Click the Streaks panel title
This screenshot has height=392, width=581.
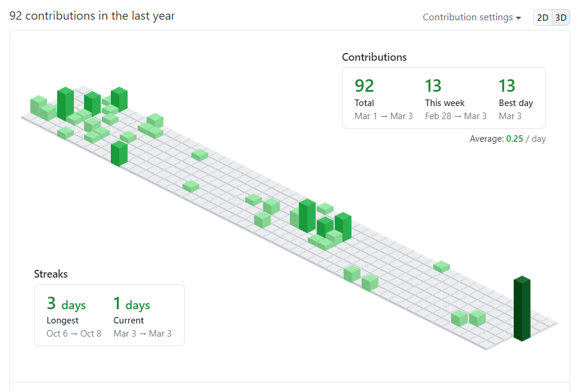coord(51,274)
